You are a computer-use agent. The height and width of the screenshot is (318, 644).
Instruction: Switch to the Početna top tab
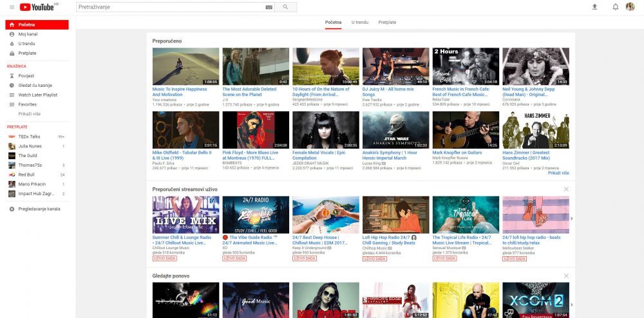pyautogui.click(x=333, y=22)
